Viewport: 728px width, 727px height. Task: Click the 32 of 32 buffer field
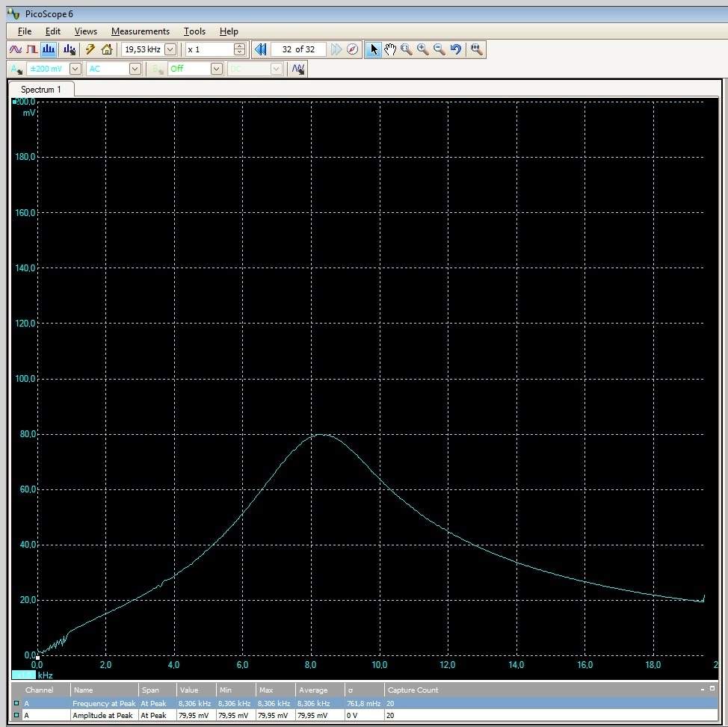click(x=298, y=49)
